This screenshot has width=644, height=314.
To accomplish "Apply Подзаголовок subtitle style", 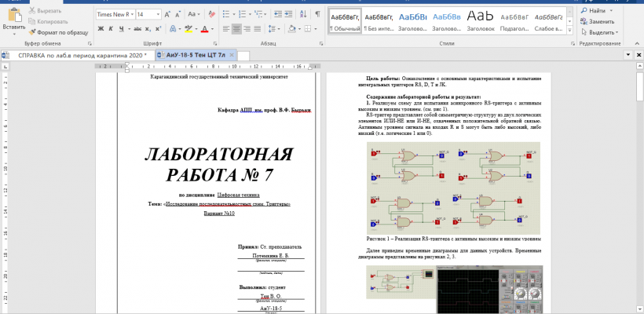I will click(x=514, y=21).
